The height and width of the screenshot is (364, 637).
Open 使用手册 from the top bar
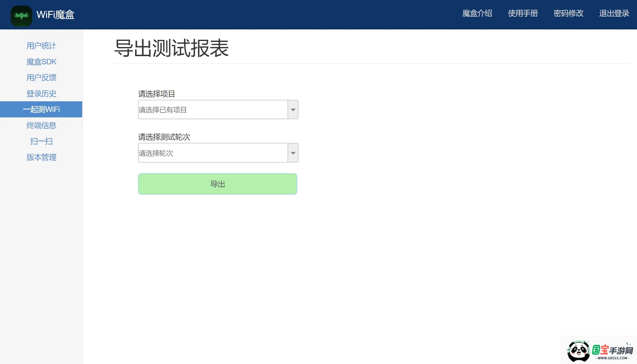pyautogui.click(x=523, y=14)
